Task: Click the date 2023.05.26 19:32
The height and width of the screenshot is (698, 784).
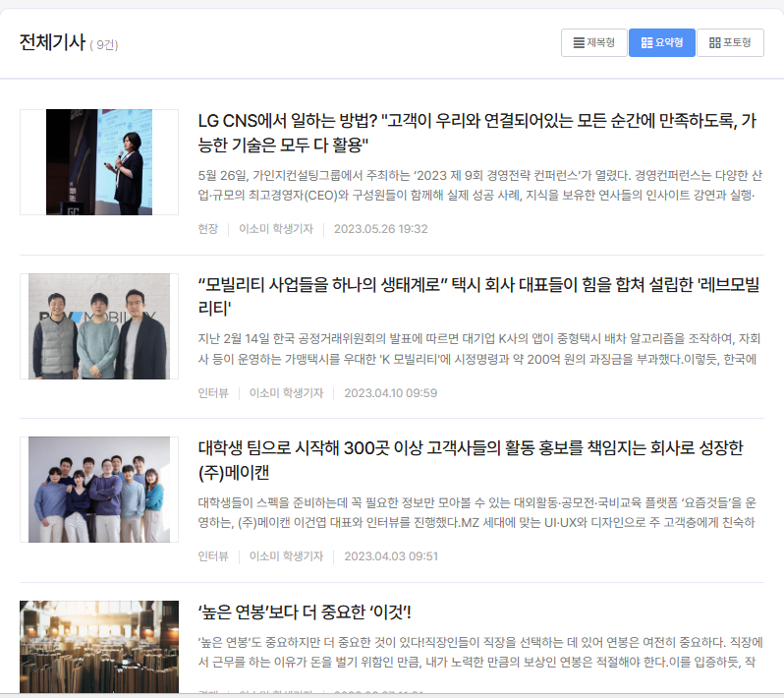Action: tap(381, 229)
